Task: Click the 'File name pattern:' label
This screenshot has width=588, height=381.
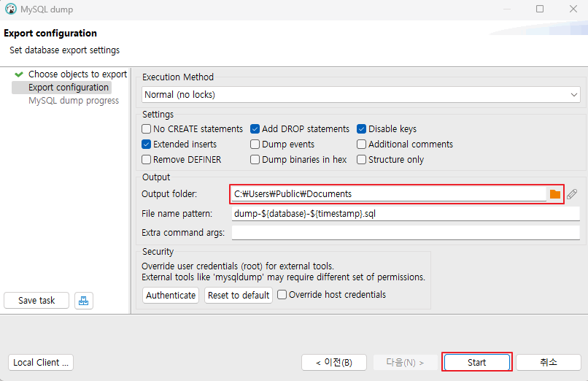Action: click(x=177, y=214)
